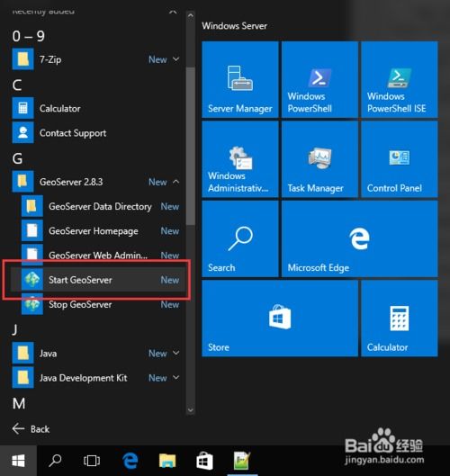Launch the Calculator tile
450x476 pixels.
[x=400, y=319]
